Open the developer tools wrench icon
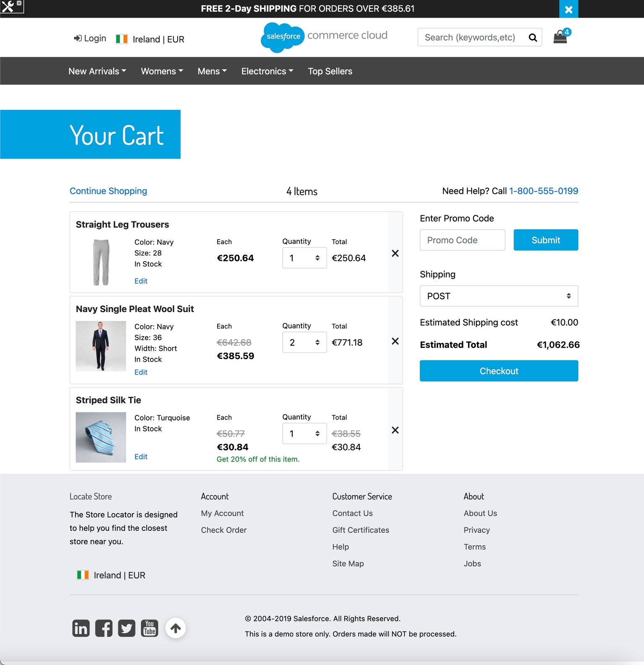This screenshot has width=644, height=665. coord(8,6)
